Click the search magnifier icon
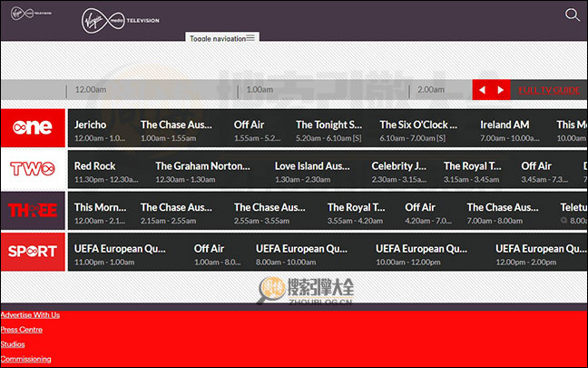This screenshot has width=588, height=368. [573, 15]
